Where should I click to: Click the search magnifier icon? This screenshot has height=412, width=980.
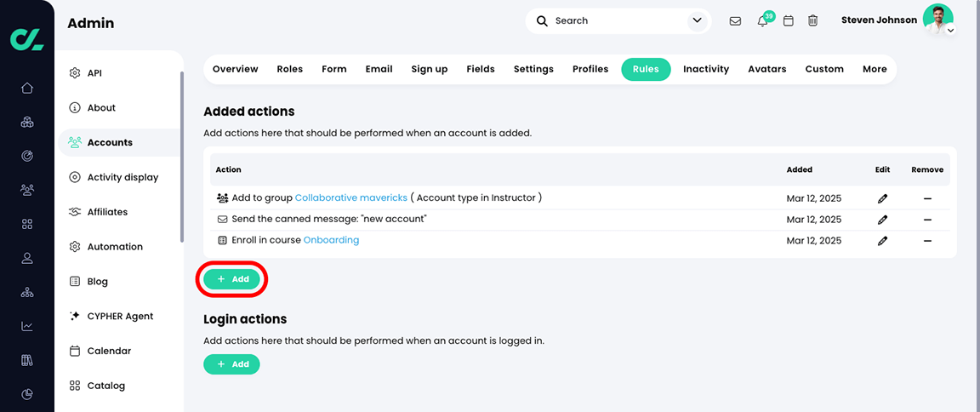[x=542, y=20]
